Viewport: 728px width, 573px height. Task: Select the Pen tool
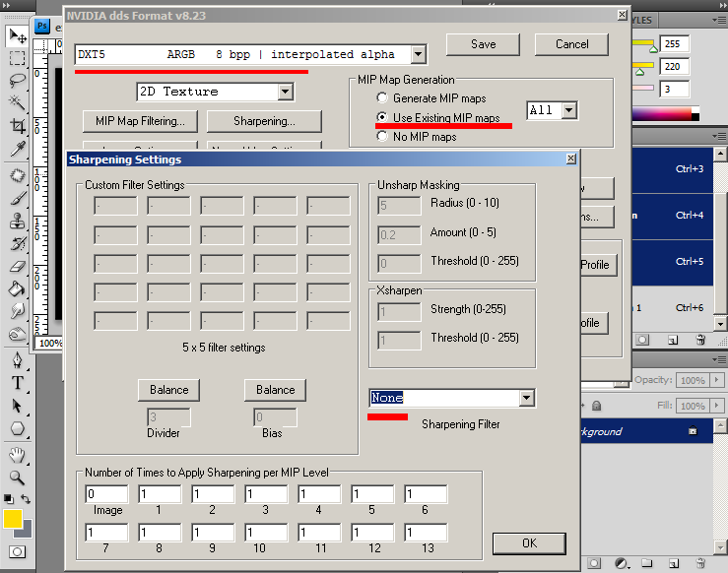(18, 360)
